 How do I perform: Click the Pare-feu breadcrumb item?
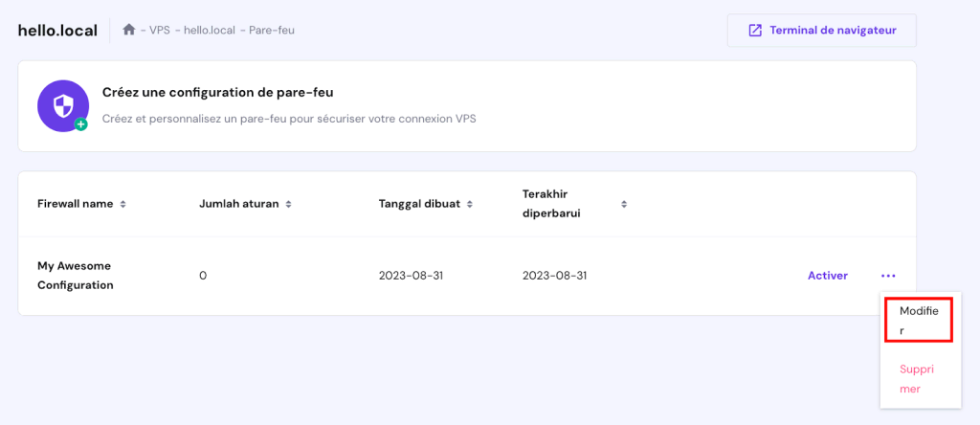(272, 30)
